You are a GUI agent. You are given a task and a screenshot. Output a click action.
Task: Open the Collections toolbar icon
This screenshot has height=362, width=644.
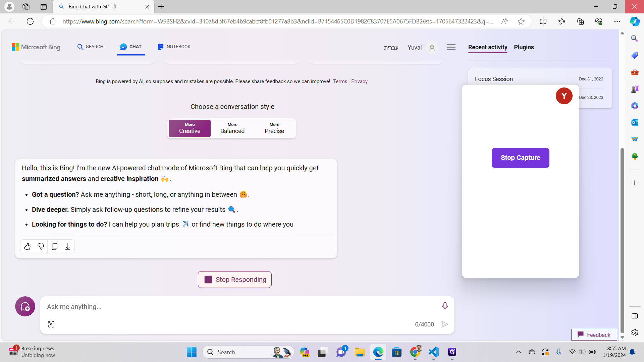580,21
